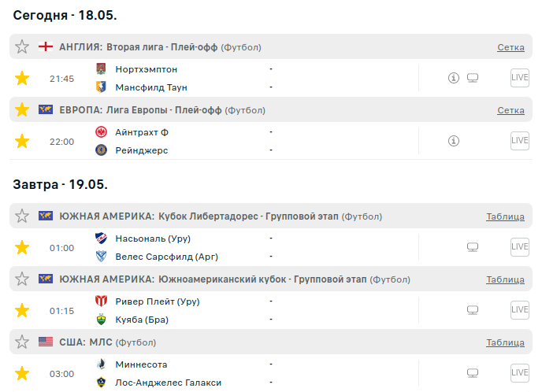Click TV icon for Nacional match
The image size is (542, 392).
point(473,247)
